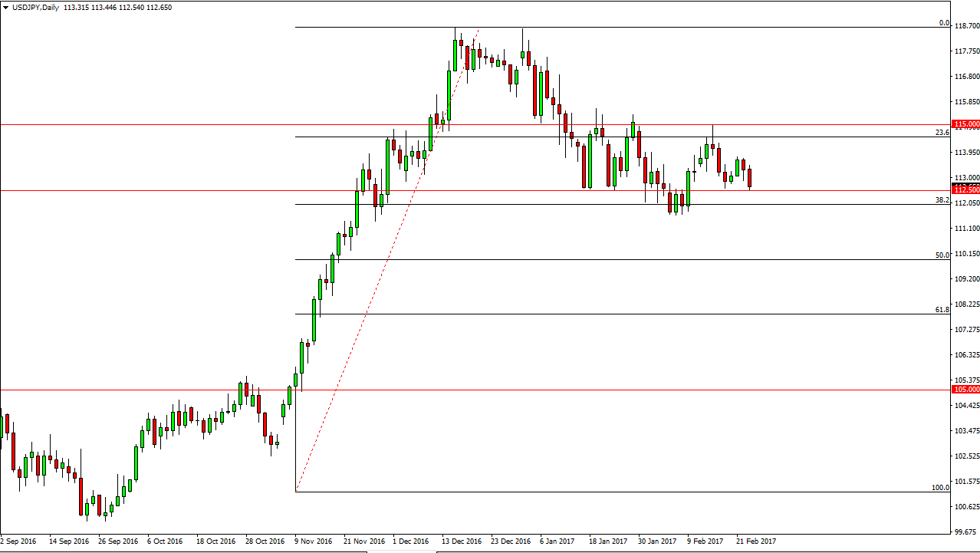980x553 pixels.
Task: Select the red 115.000 price tag
Action: click(x=965, y=124)
